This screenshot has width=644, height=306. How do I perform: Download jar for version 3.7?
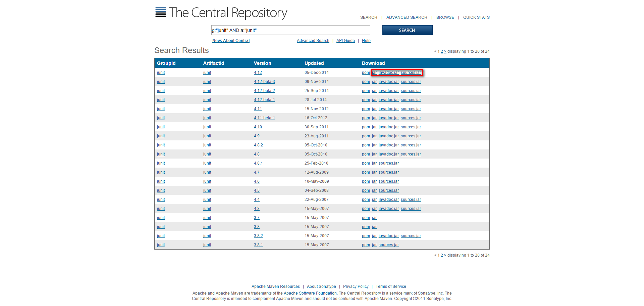tap(374, 218)
